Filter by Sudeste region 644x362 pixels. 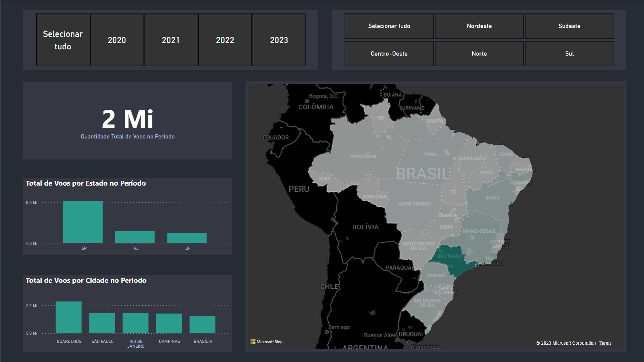coord(569,26)
